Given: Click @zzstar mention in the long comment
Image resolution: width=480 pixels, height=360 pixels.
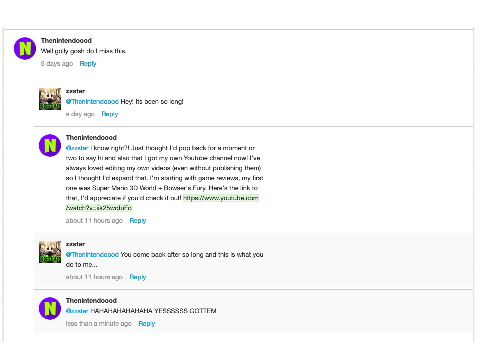Looking at the screenshot, I should coord(77,148).
